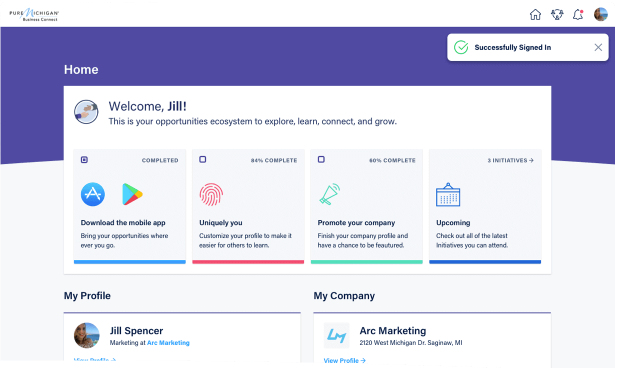Toggle checkbox on Uniquely you card

pyautogui.click(x=203, y=159)
